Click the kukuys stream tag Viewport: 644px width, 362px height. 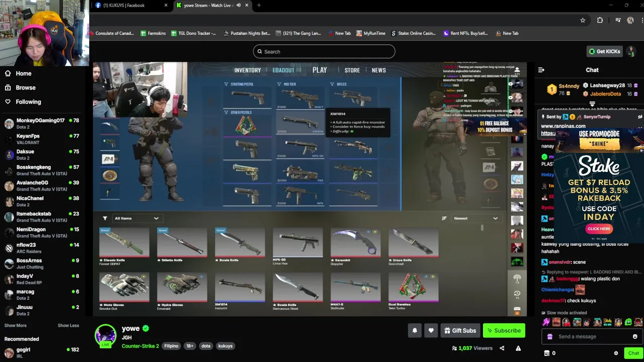[225, 346]
